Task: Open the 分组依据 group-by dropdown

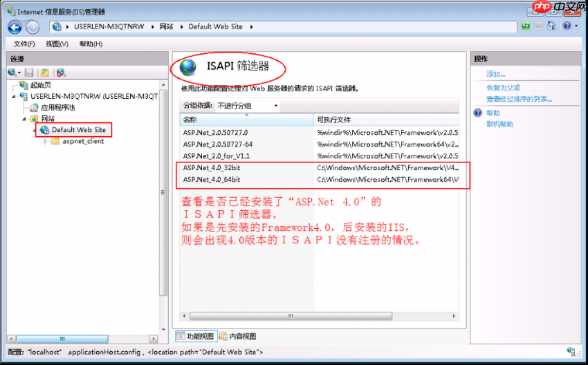Action: (x=248, y=106)
